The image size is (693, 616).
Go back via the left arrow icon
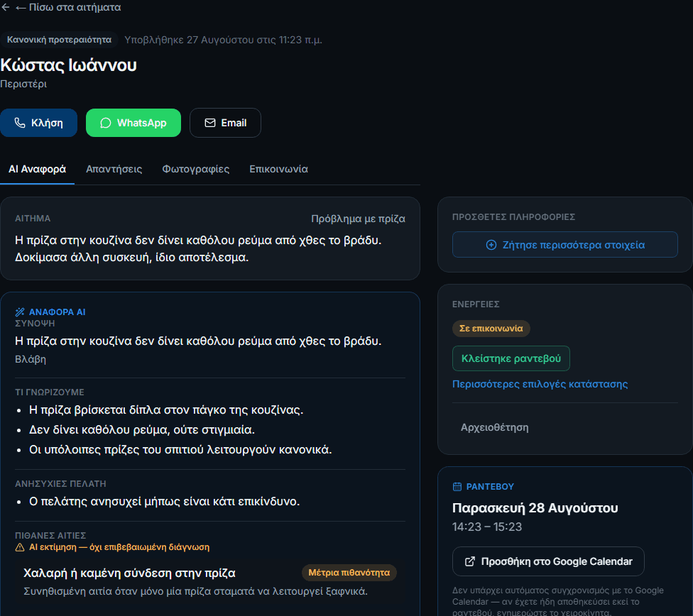(5, 7)
